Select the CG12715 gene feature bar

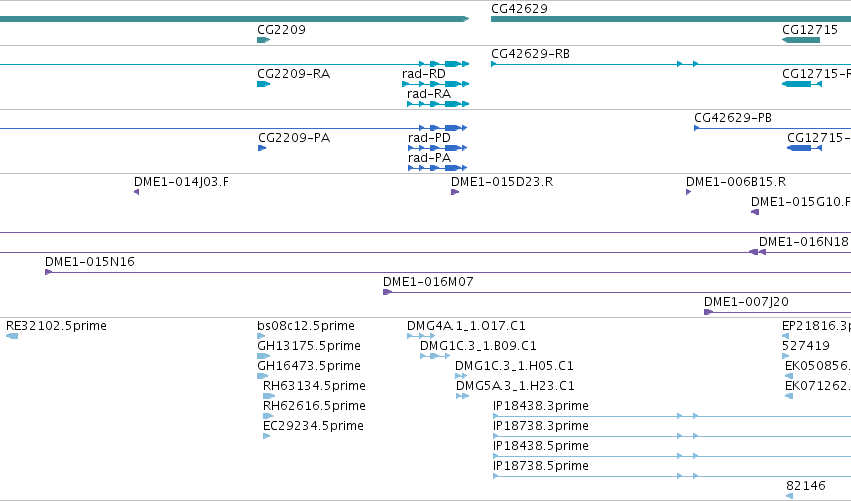[801, 40]
